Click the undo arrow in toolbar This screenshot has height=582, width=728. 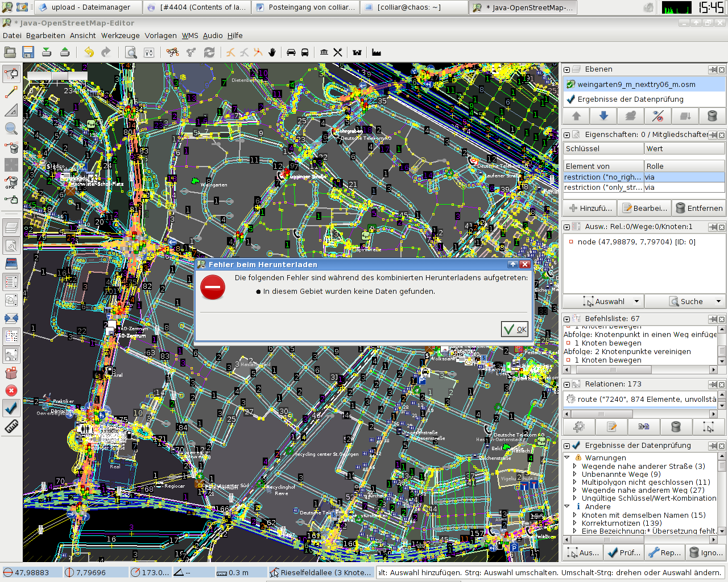[89, 52]
